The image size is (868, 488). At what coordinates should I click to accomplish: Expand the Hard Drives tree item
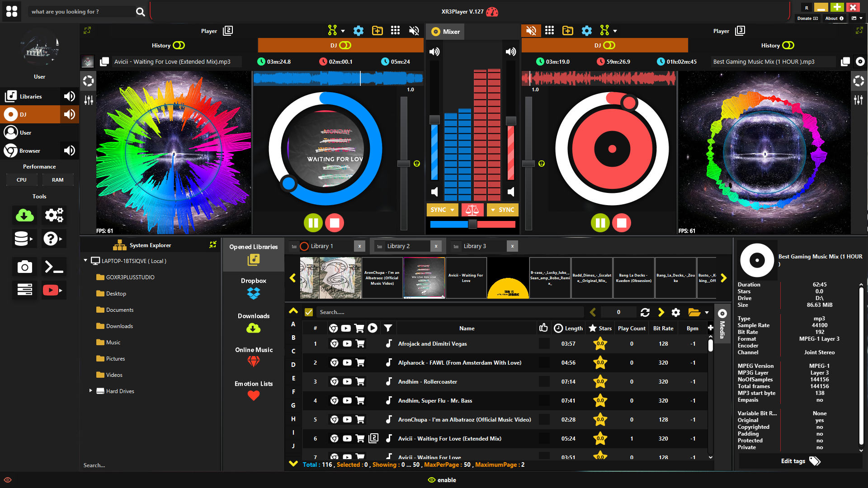point(90,391)
